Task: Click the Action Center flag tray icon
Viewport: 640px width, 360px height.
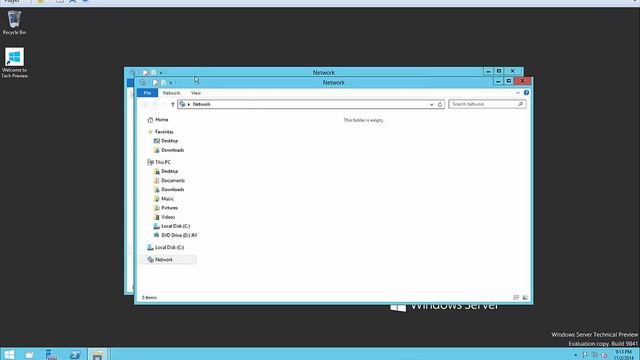Action: click(585, 355)
